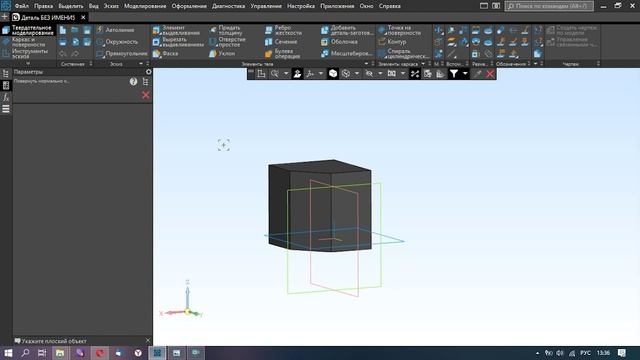
Task: Toggle the crossed-arrows button in view toolbar
Action: coord(415,73)
